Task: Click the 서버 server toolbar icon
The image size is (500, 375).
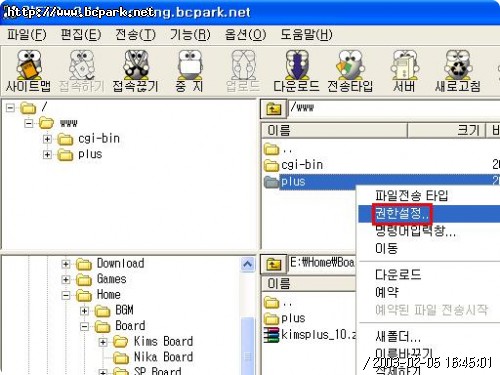Action: click(x=404, y=71)
